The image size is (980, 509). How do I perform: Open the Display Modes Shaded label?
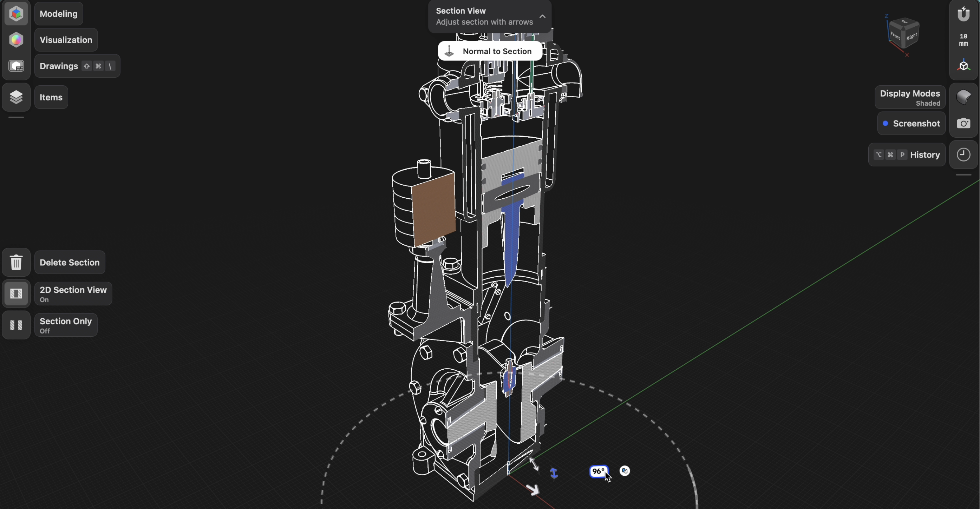[x=910, y=97]
